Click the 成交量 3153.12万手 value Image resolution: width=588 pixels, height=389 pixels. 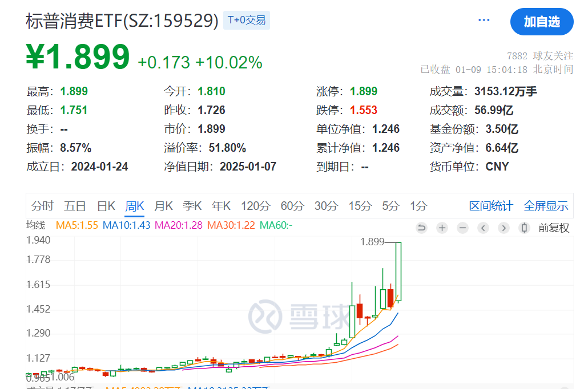tap(505, 91)
